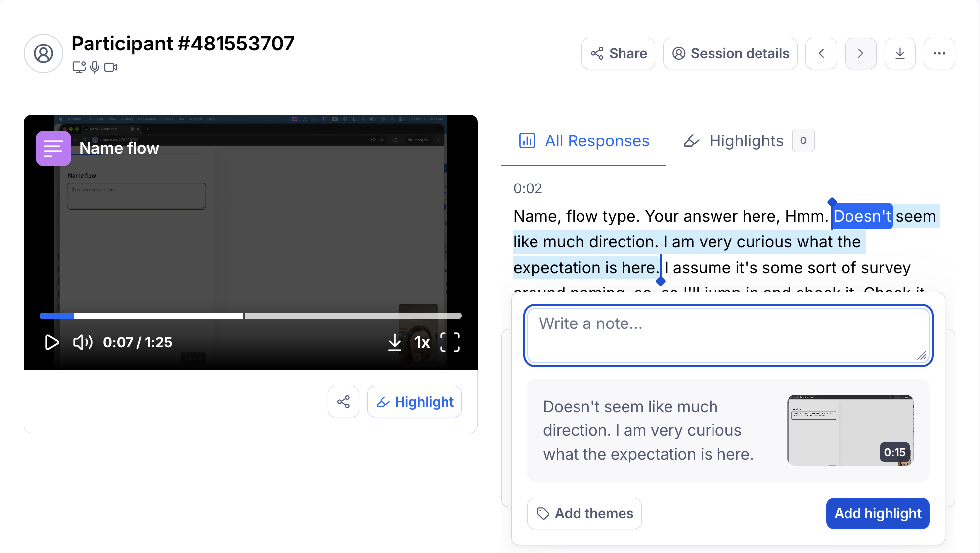This screenshot has width=980, height=553.
Task: Click the Highlight button below video
Action: (x=414, y=402)
